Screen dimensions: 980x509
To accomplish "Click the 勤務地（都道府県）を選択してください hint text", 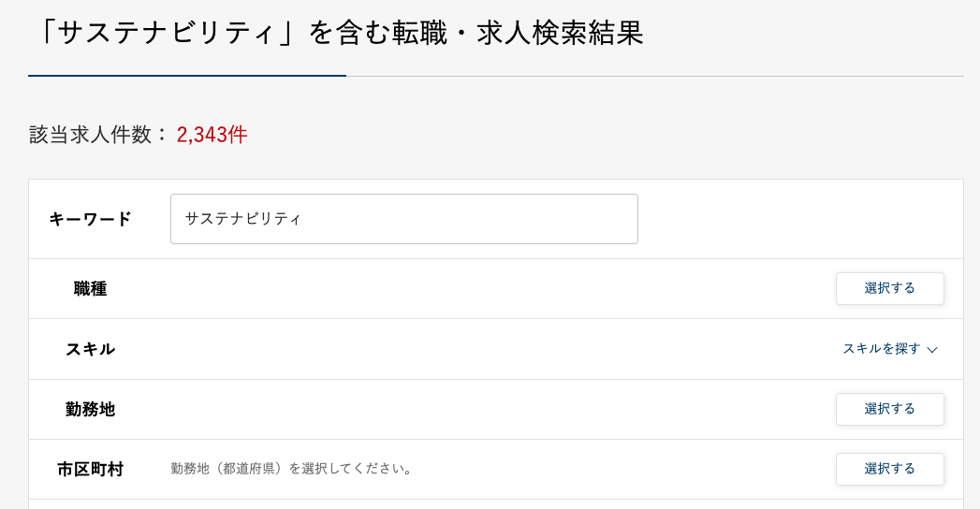I will pyautogui.click(x=291, y=469).
